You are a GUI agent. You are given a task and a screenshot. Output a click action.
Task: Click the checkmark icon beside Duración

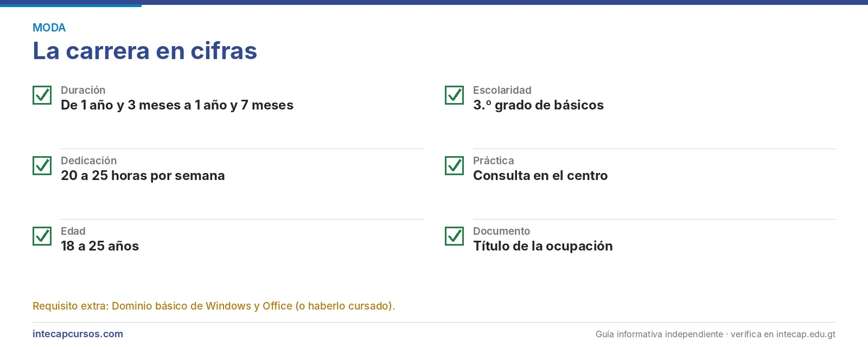(x=42, y=95)
